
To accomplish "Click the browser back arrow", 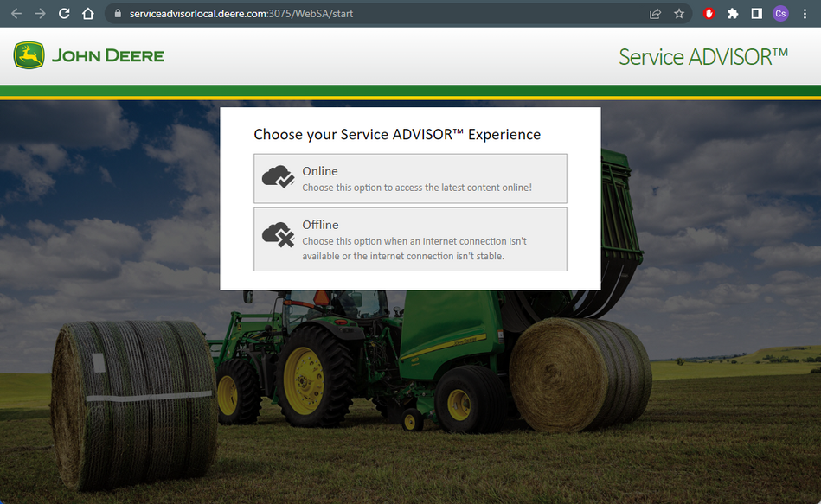I will (16, 14).
